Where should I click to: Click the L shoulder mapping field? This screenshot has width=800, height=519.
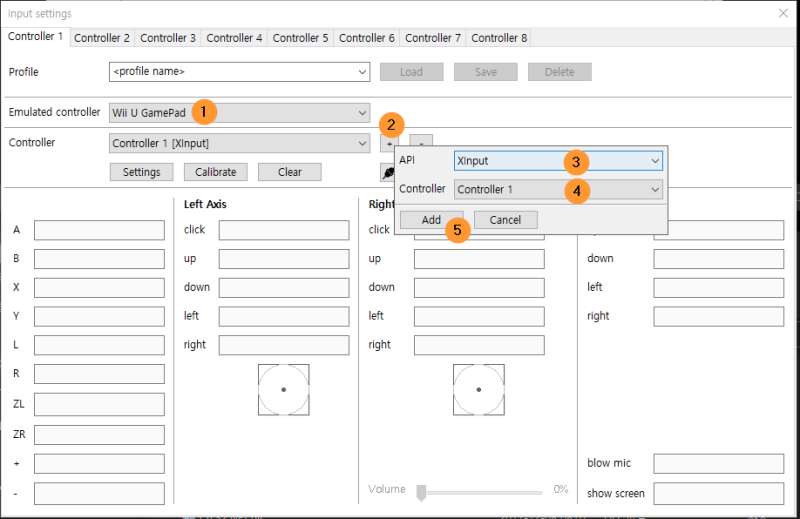click(x=99, y=345)
